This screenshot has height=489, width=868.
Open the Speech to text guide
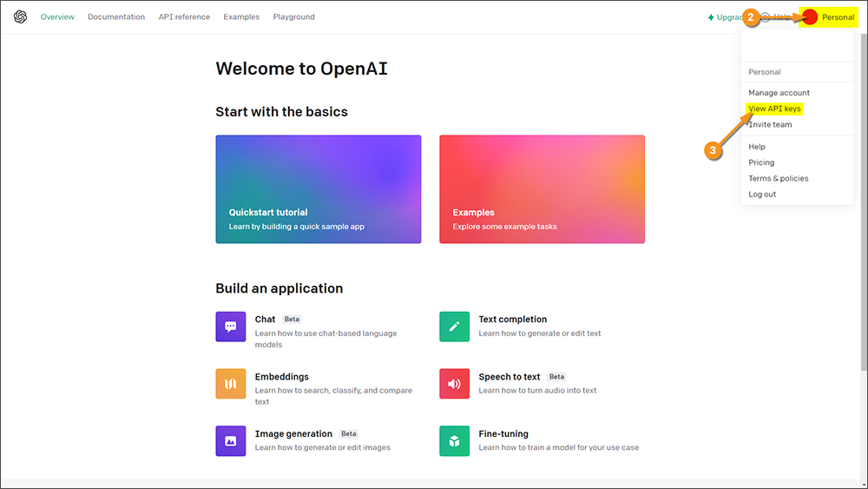510,377
